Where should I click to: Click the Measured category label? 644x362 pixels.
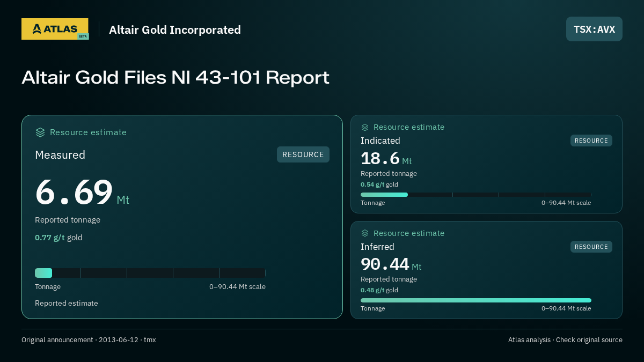click(x=60, y=155)
